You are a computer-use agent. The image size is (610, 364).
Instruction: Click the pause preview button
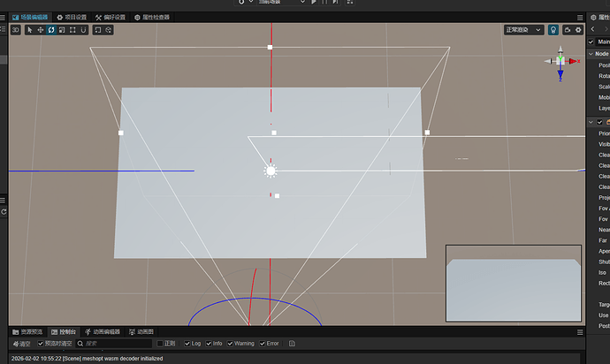(x=324, y=2)
